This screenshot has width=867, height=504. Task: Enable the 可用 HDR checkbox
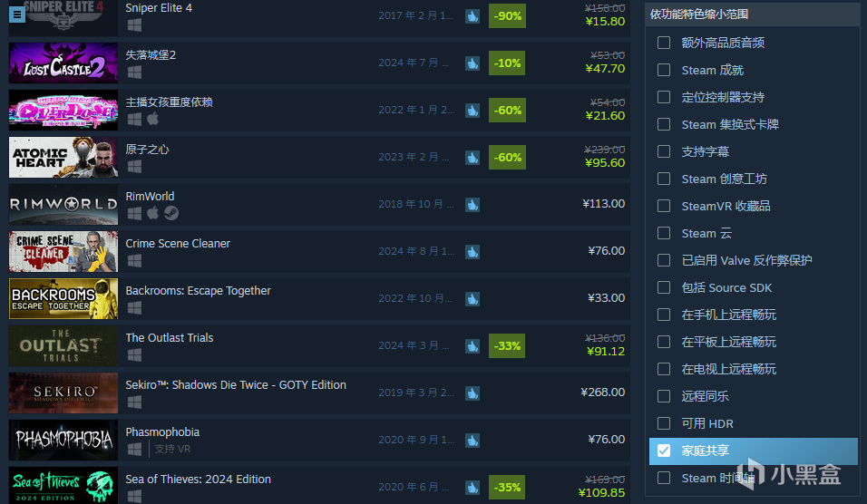[x=664, y=423]
